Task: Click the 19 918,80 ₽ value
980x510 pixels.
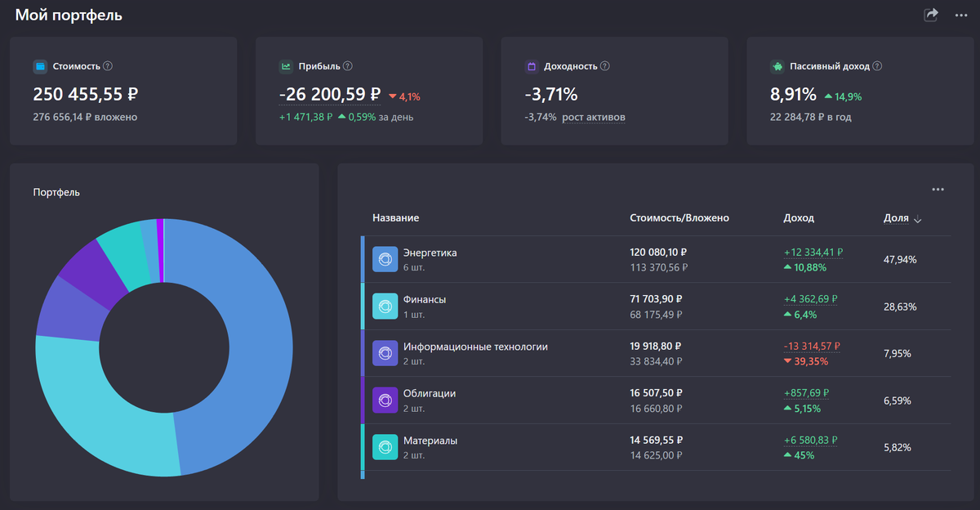Action: point(656,347)
